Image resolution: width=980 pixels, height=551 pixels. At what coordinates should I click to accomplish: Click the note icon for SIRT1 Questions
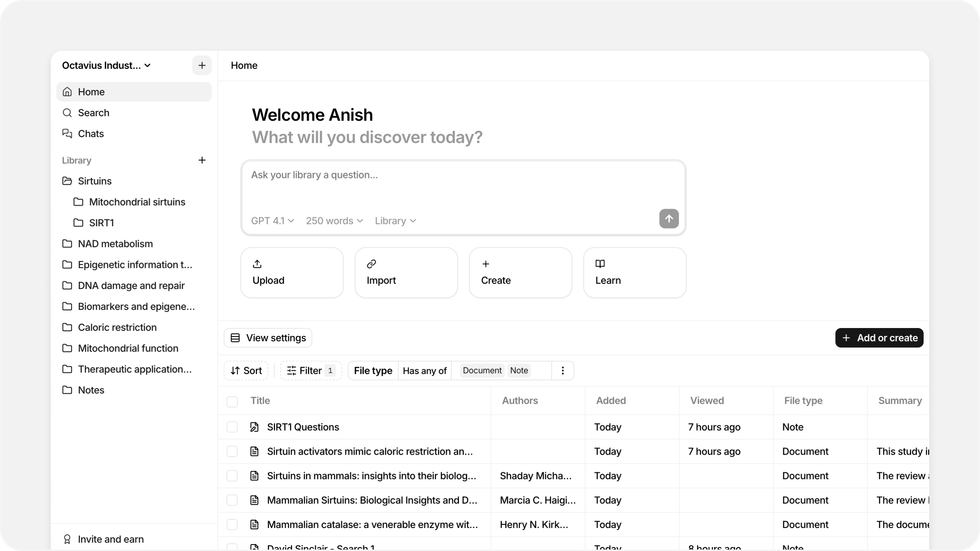254,427
